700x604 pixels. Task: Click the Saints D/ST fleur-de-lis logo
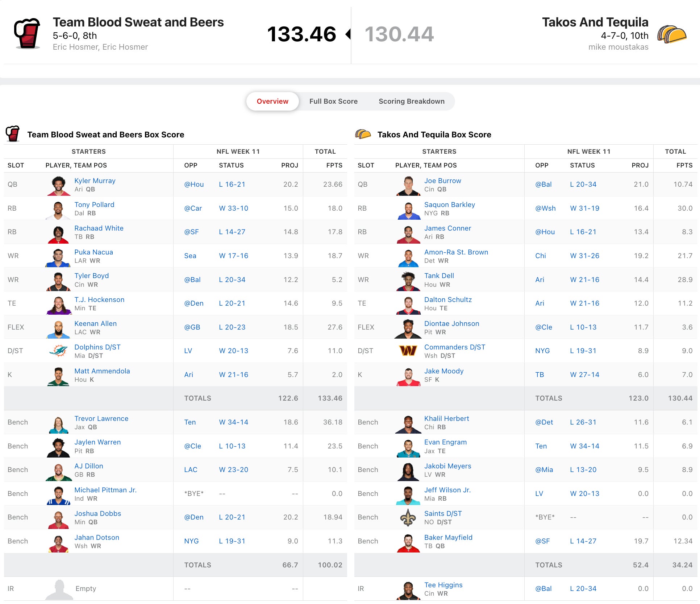[x=408, y=517]
